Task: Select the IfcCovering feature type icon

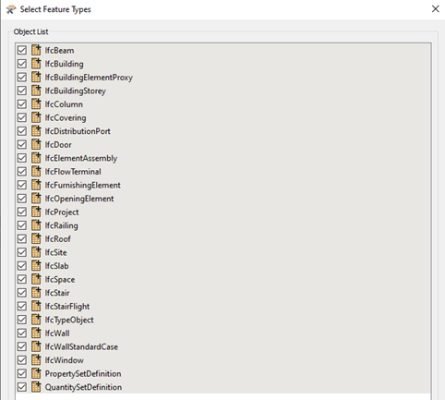Action: (36, 118)
